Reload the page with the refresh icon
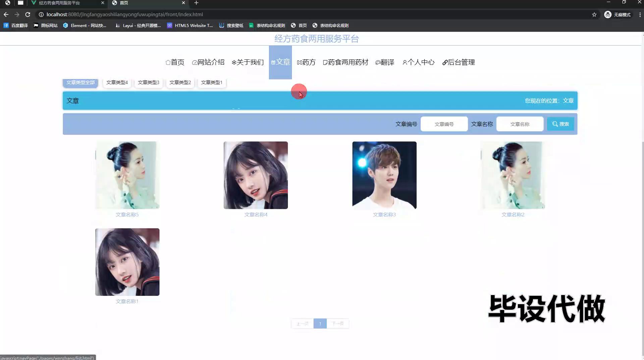644x360 pixels. 28,14
